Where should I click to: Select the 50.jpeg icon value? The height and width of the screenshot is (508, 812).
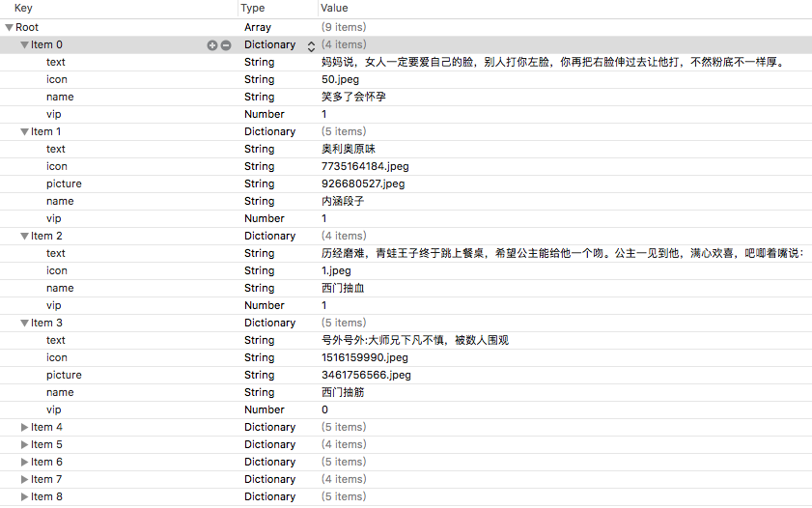pos(341,79)
